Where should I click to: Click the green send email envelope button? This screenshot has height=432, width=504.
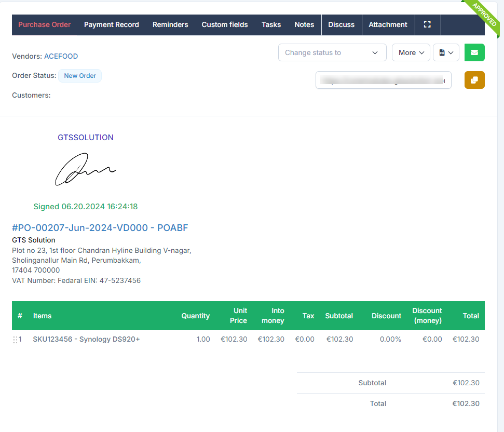474,52
